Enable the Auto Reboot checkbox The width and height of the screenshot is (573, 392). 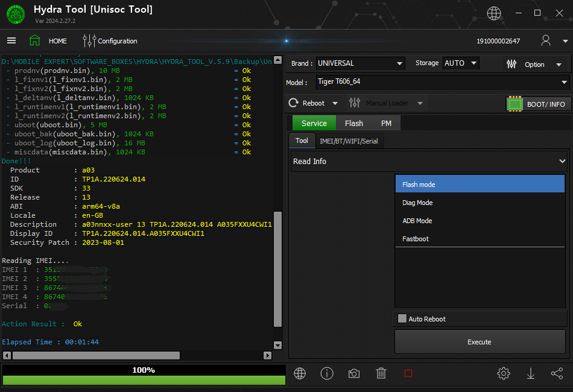click(x=402, y=319)
